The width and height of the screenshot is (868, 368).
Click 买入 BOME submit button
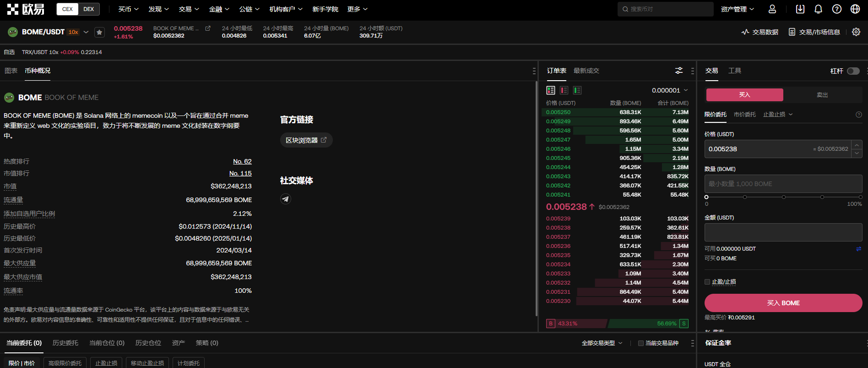[783, 303]
